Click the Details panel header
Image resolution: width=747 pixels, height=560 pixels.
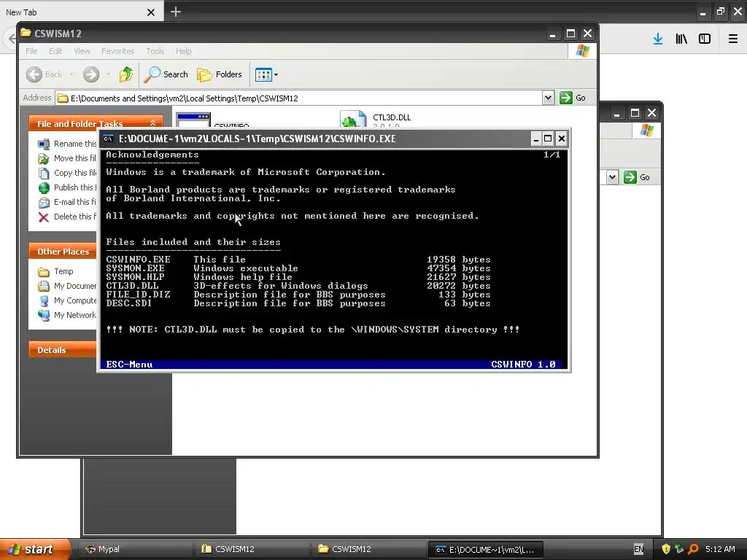click(63, 349)
